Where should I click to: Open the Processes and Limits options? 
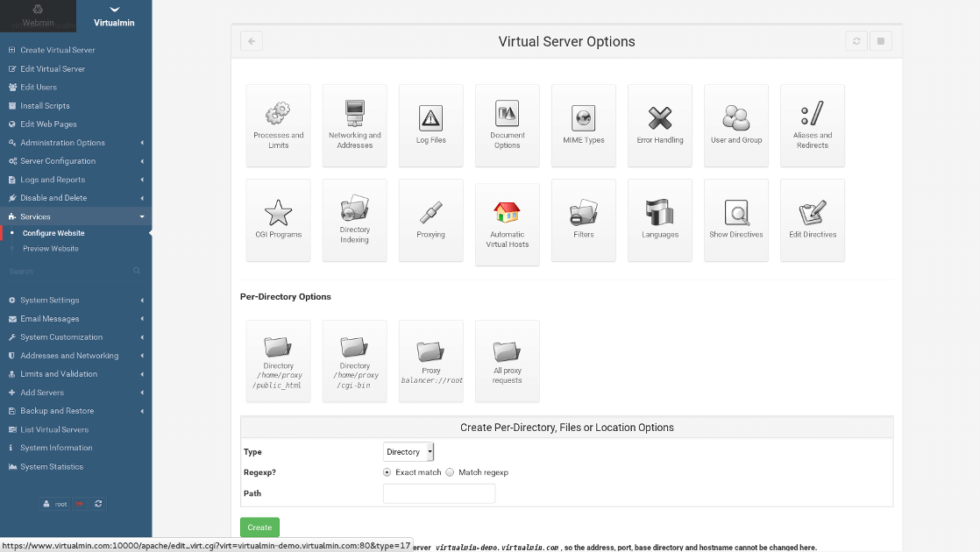[x=278, y=125]
